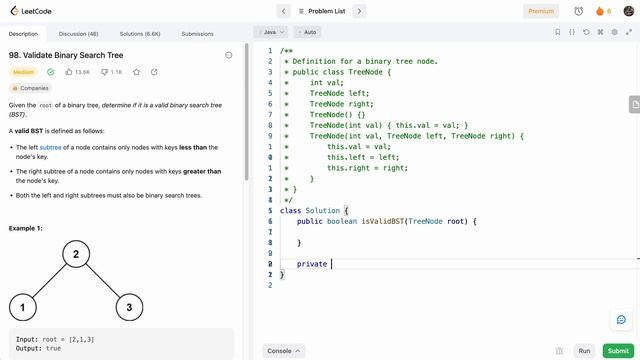
Task: Reset code to default with the revert icon
Action: click(x=586, y=32)
